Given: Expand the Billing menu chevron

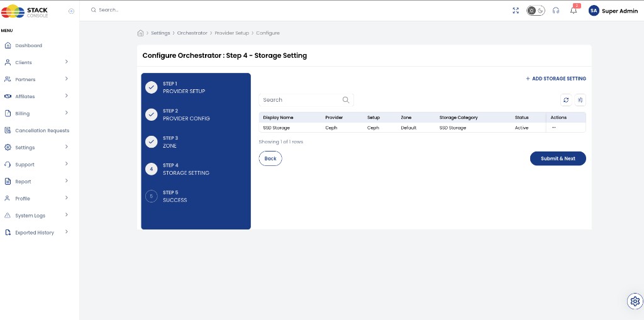Looking at the screenshot, I should coord(67,113).
